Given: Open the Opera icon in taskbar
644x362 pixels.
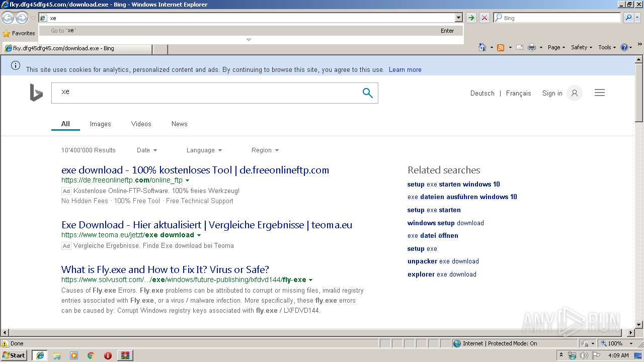Looking at the screenshot, I should (x=108, y=355).
